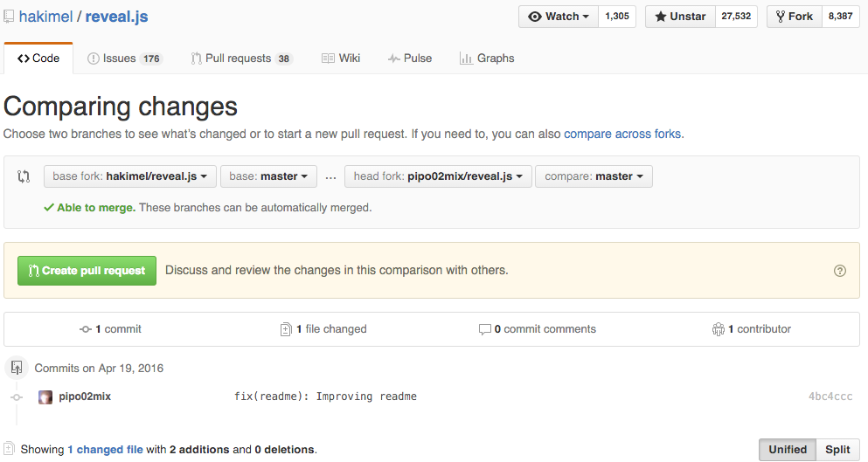Open the hakimel owner link
868x462 pixels.
tap(46, 17)
